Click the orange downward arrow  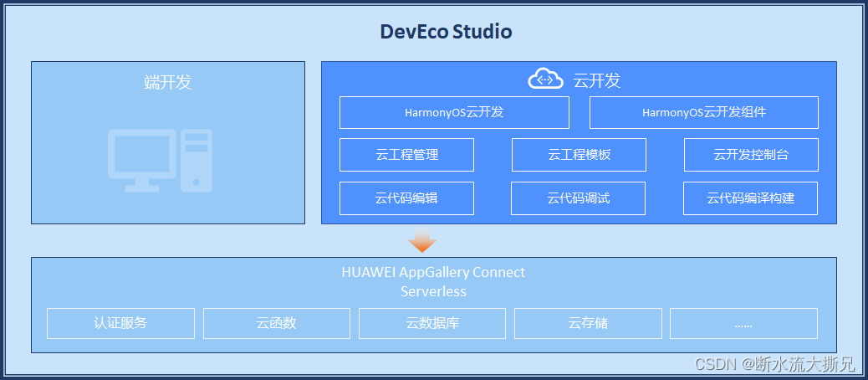[x=422, y=239]
